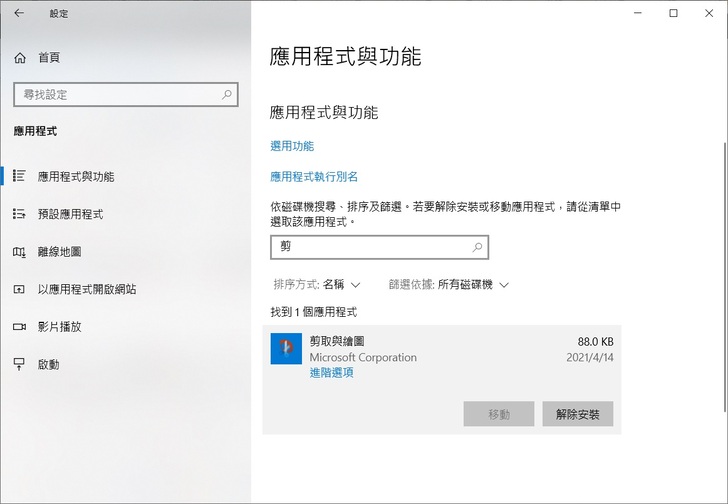Click the 離線地圖 map icon
The image size is (728, 504).
point(19,252)
